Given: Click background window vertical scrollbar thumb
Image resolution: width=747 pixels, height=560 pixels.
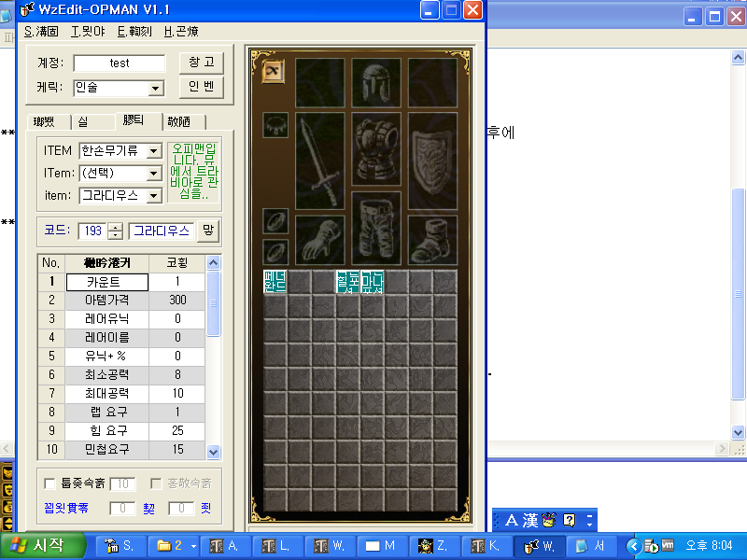Looking at the screenshot, I should pyautogui.click(x=738, y=294).
